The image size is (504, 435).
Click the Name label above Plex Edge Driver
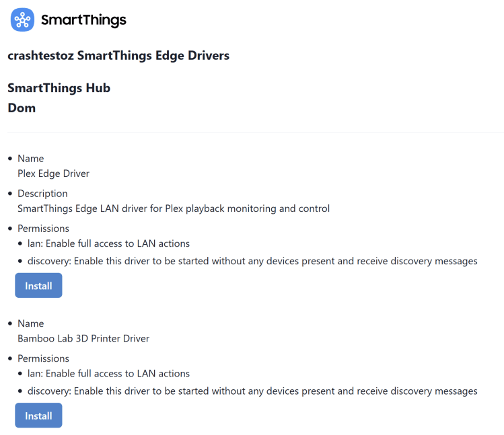(30, 159)
